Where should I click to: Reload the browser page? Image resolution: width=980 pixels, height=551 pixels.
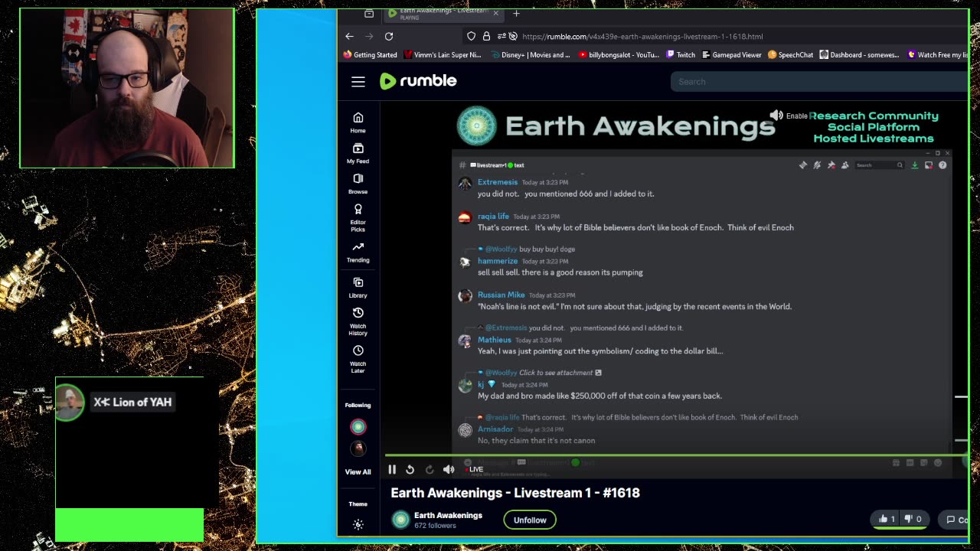pos(389,36)
